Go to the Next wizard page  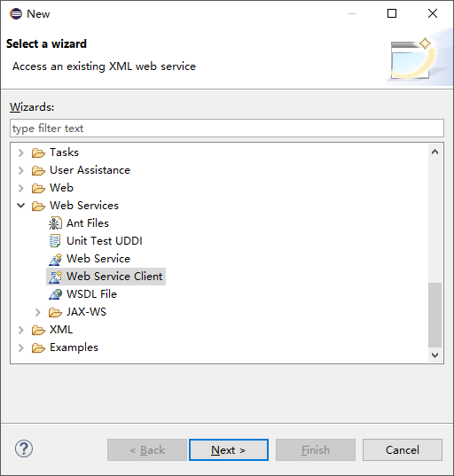(229, 450)
